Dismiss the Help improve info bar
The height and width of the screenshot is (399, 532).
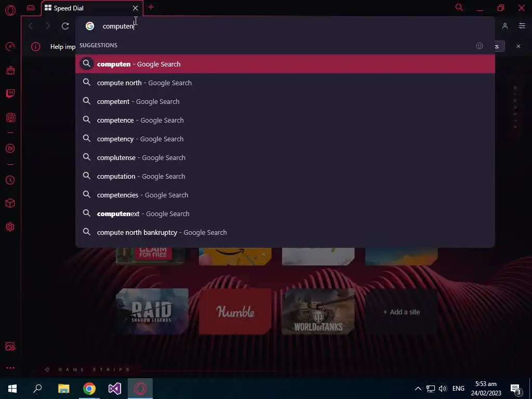pyautogui.click(x=518, y=46)
